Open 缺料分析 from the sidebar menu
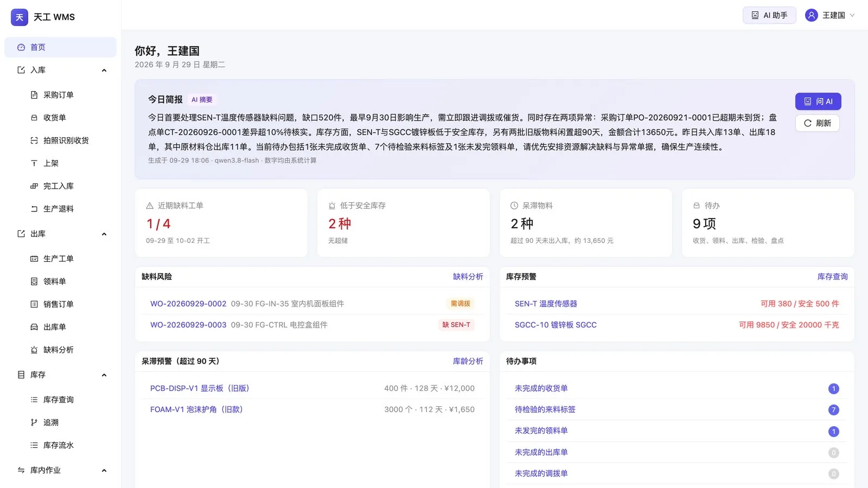Screen dimensions: 868x488 pyautogui.click(x=60, y=350)
